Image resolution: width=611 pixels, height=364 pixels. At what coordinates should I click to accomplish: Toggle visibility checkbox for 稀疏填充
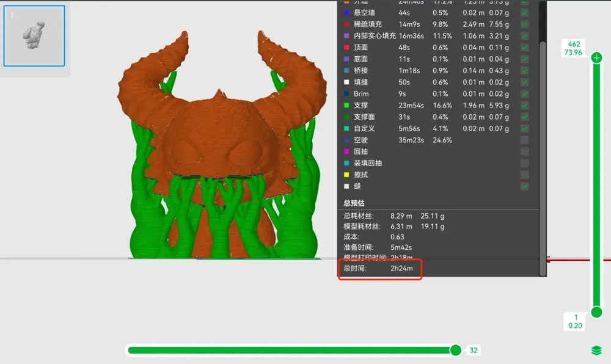pos(524,24)
